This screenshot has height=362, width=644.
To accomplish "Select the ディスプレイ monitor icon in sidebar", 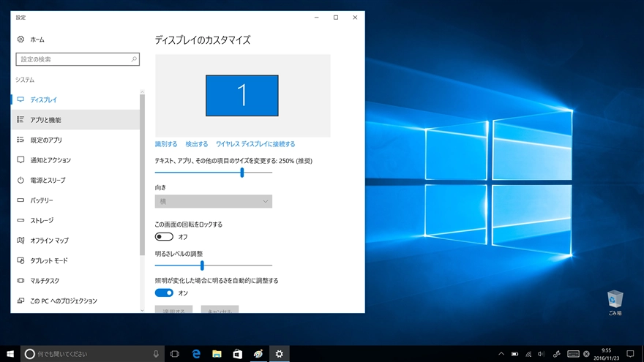I will [x=20, y=99].
